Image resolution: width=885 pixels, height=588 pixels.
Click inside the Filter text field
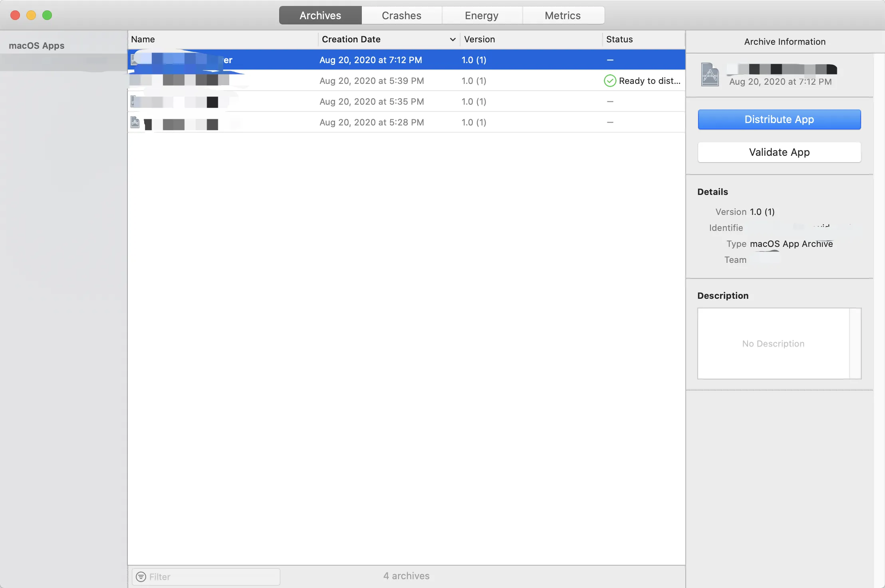[206, 576]
